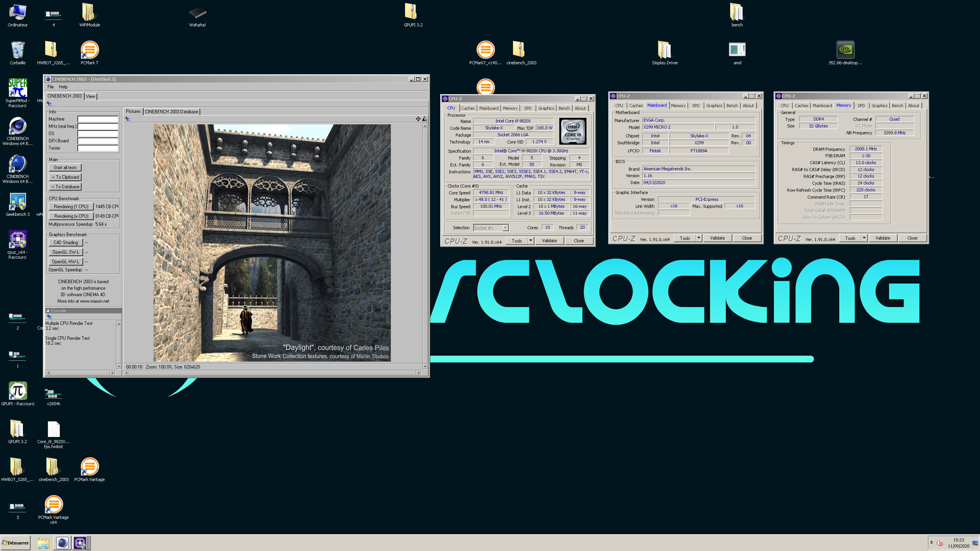Open the Core_i9_9820X fps.hwbot file

click(x=54, y=434)
